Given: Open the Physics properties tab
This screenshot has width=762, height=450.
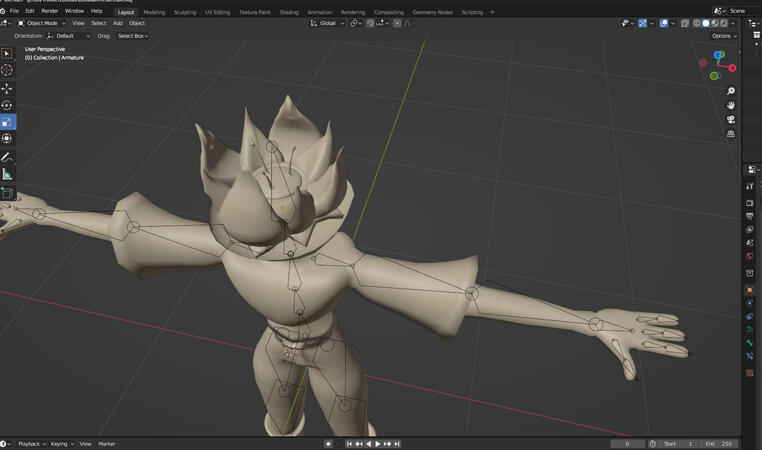Looking at the screenshot, I should 750,303.
